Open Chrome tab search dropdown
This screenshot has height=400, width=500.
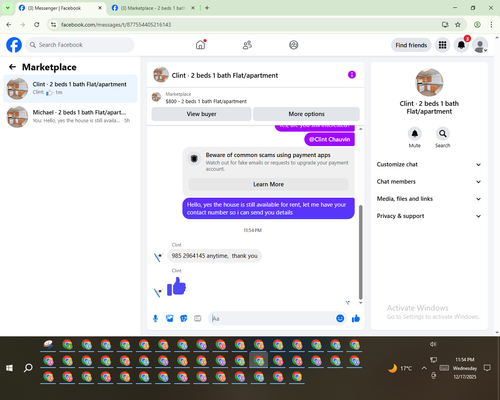coord(8,8)
